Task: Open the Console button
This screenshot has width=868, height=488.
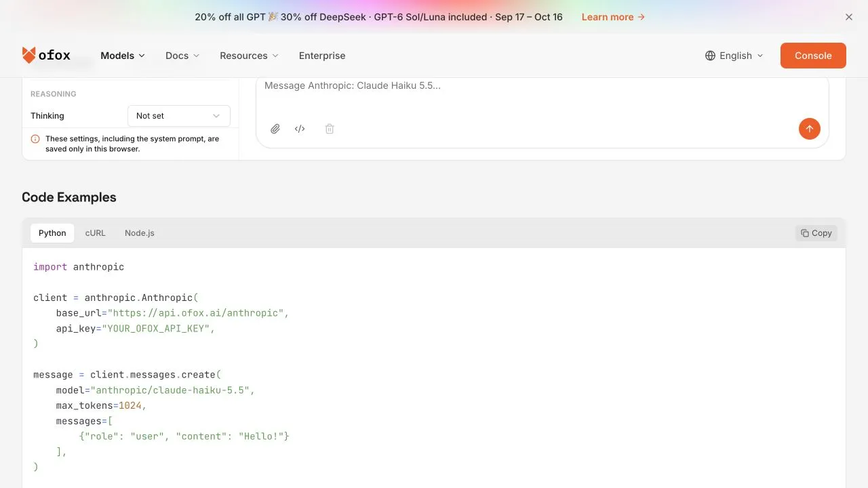Action: pyautogui.click(x=813, y=56)
